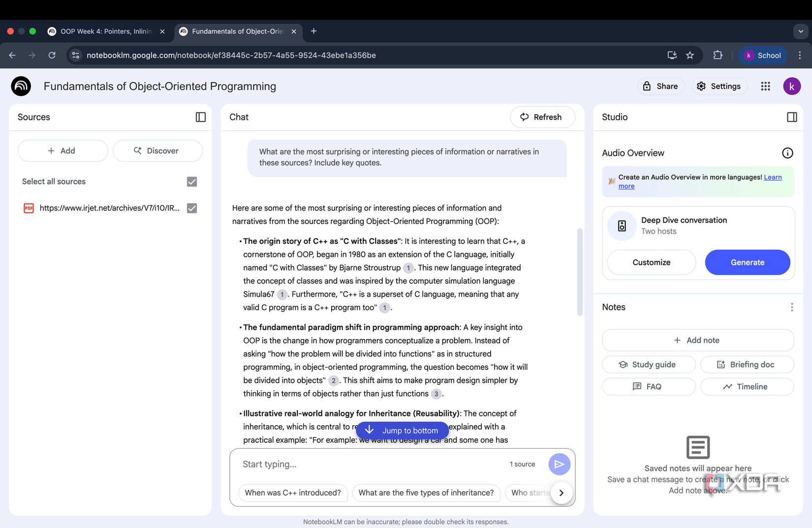The image size is (812, 528).
Task: Ask 'When was C++ introduced?' suggestion
Action: point(293,493)
